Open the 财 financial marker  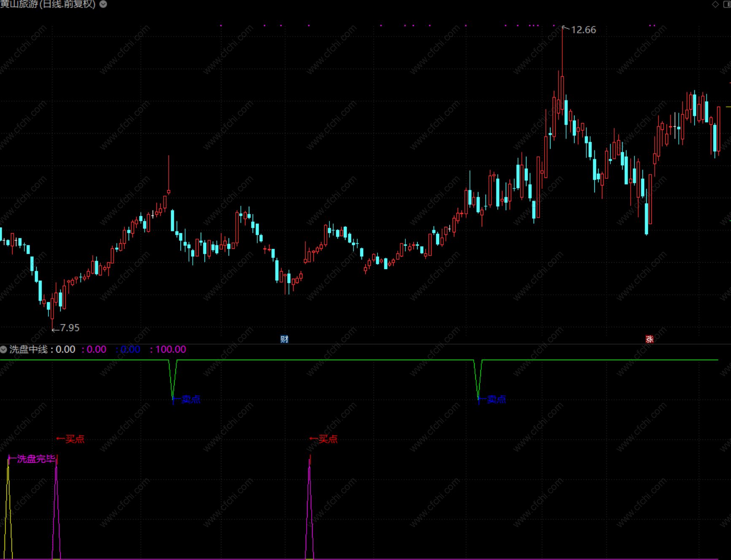click(x=284, y=339)
